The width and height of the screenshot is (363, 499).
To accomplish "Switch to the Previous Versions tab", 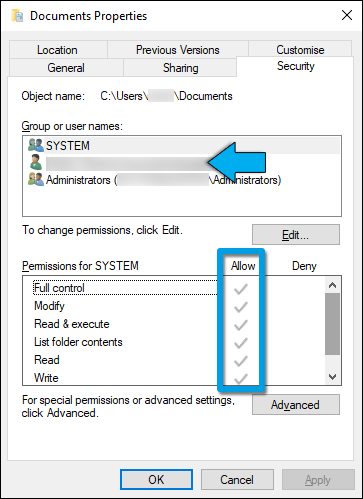I will point(178,50).
